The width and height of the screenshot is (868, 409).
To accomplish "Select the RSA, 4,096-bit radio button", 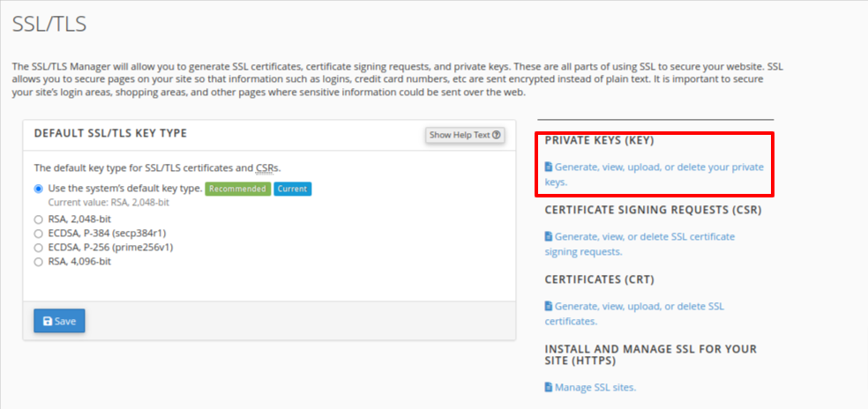I will pyautogui.click(x=38, y=262).
